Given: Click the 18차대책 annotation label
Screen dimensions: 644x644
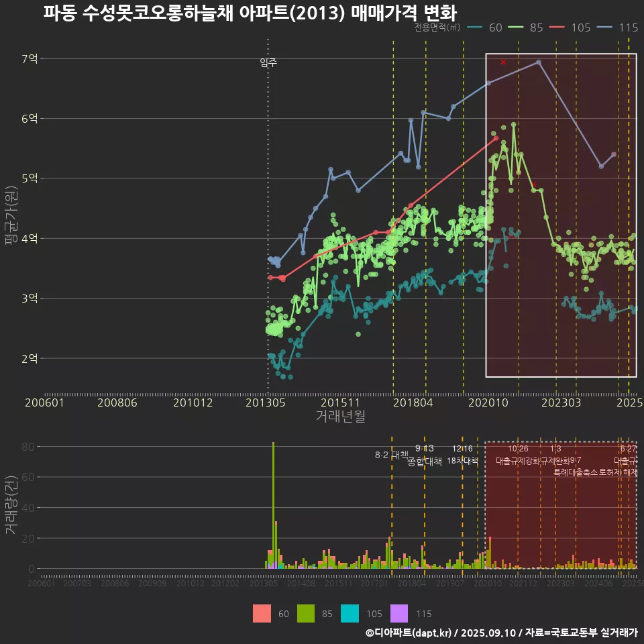Looking at the screenshot, I should (462, 461).
